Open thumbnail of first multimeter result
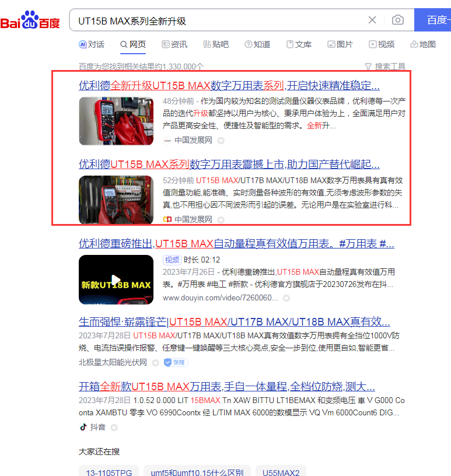 [x=116, y=121]
